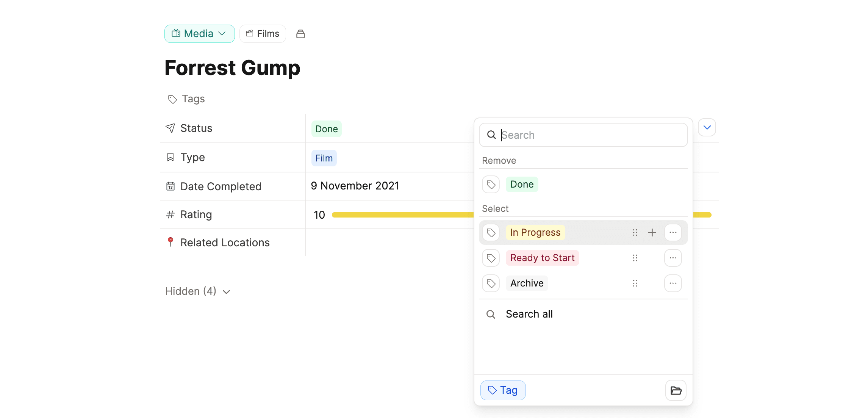Click the lock icon beside Films
The width and height of the screenshot is (868, 418).
pyautogui.click(x=300, y=33)
